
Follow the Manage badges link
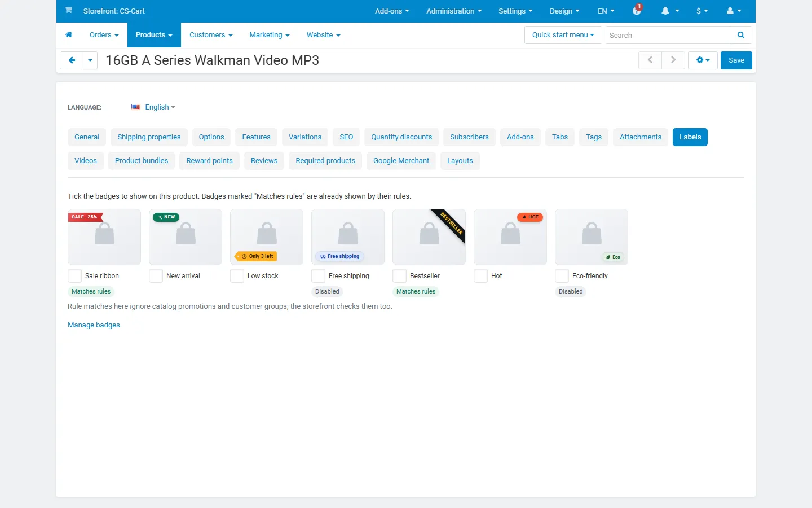(x=94, y=325)
